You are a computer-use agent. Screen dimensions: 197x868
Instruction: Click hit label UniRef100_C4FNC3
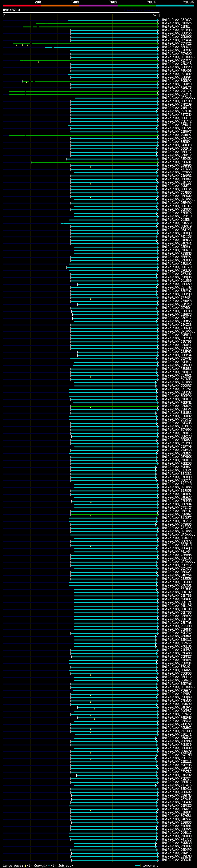coord(176,240)
